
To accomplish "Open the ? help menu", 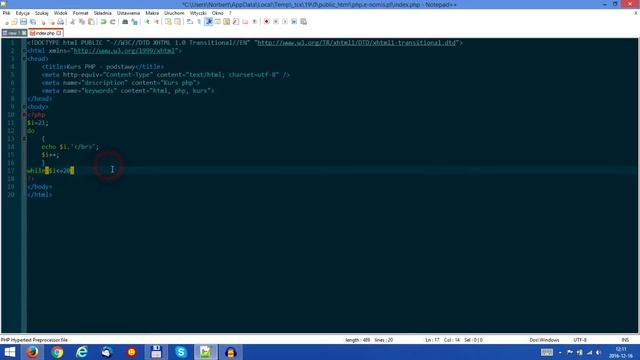I will point(230,13).
